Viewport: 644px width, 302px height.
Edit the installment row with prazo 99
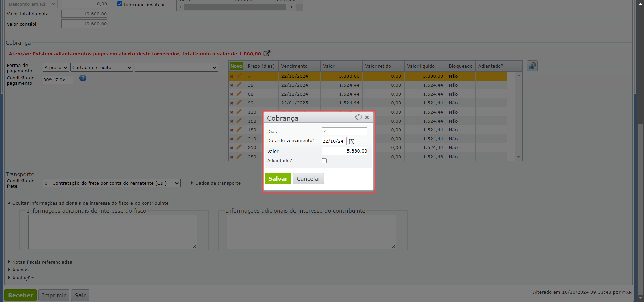point(239,103)
